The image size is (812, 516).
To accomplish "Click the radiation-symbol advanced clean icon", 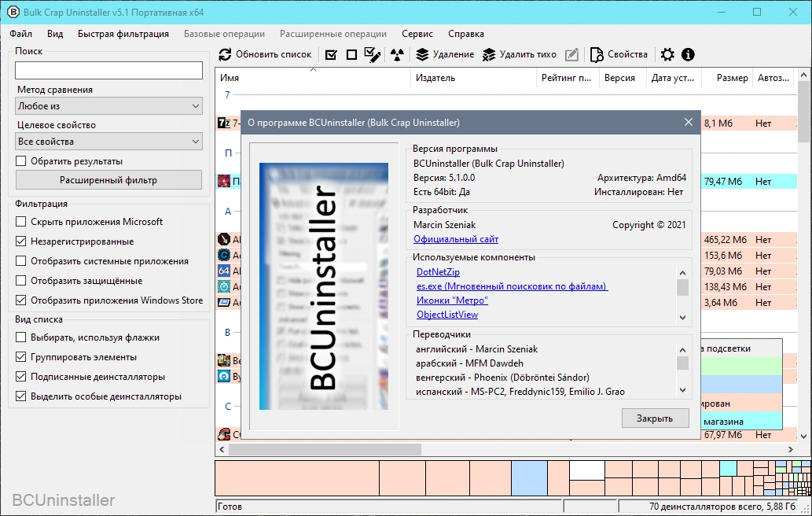I will click(x=397, y=54).
